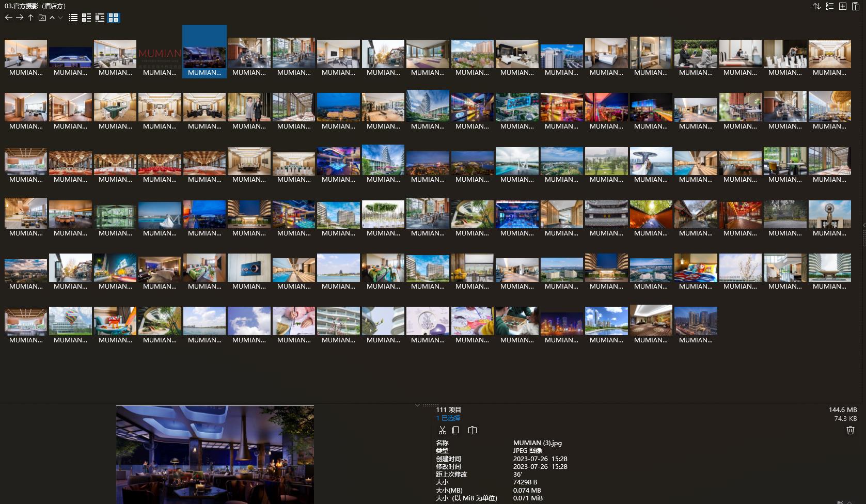Viewport: 866px width, 504px height.
Task: Click the new item plus icon
Action: tap(842, 6)
